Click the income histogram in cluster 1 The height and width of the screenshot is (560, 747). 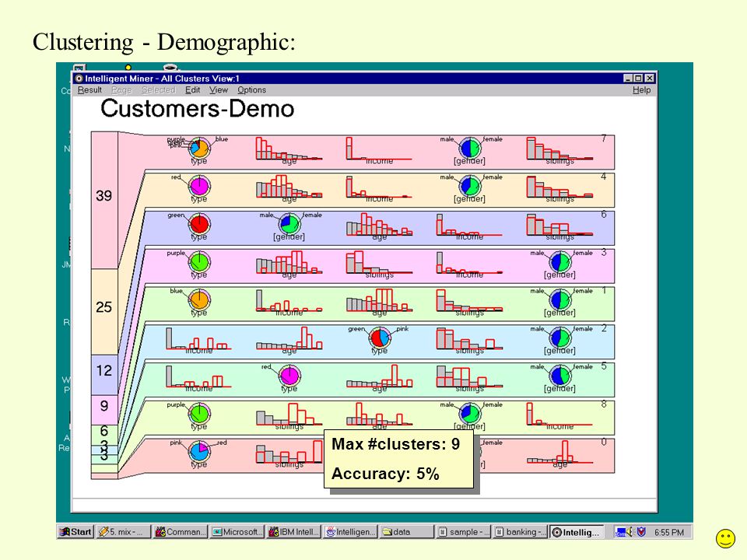point(289,300)
